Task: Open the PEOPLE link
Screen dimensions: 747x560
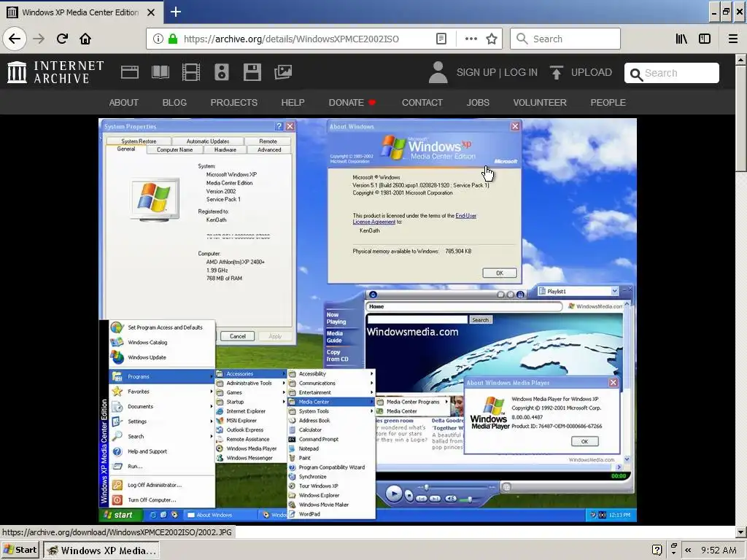Action: (608, 102)
